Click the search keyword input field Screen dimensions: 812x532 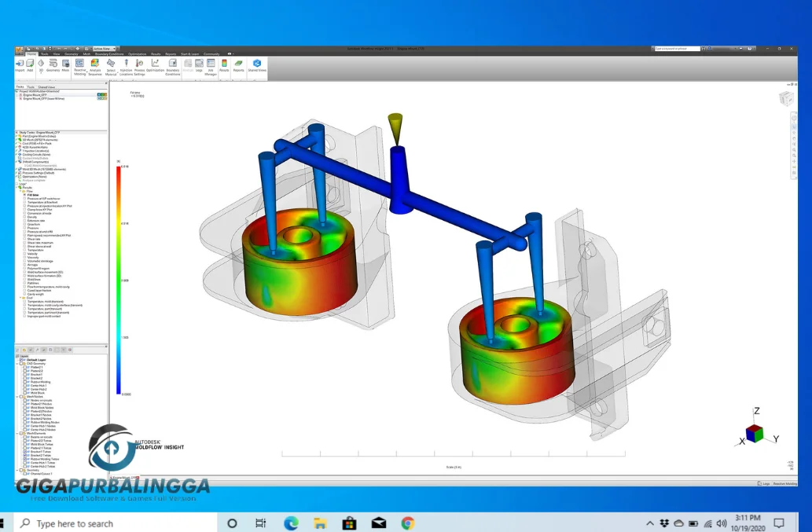(677, 49)
